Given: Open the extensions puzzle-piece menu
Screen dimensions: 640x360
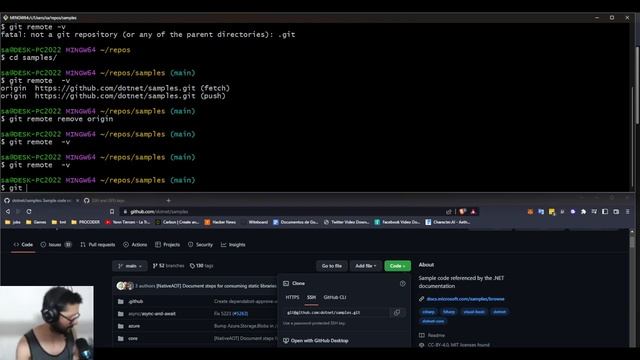Looking at the screenshot, I should [584, 211].
